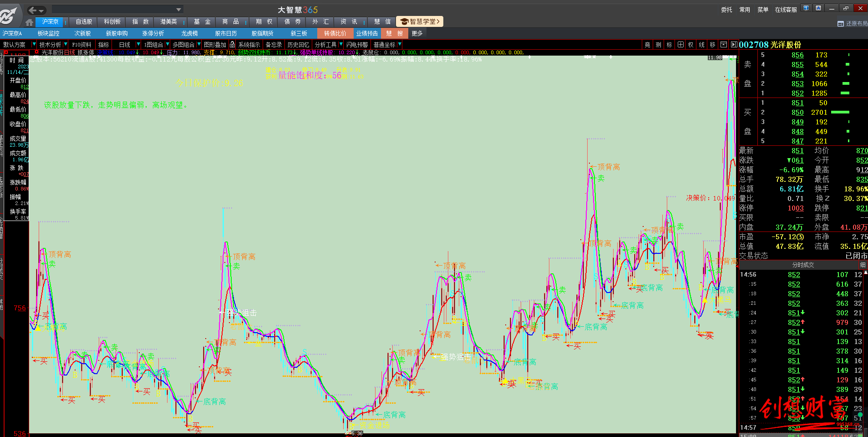Click the 慧搜 search button

tap(395, 33)
